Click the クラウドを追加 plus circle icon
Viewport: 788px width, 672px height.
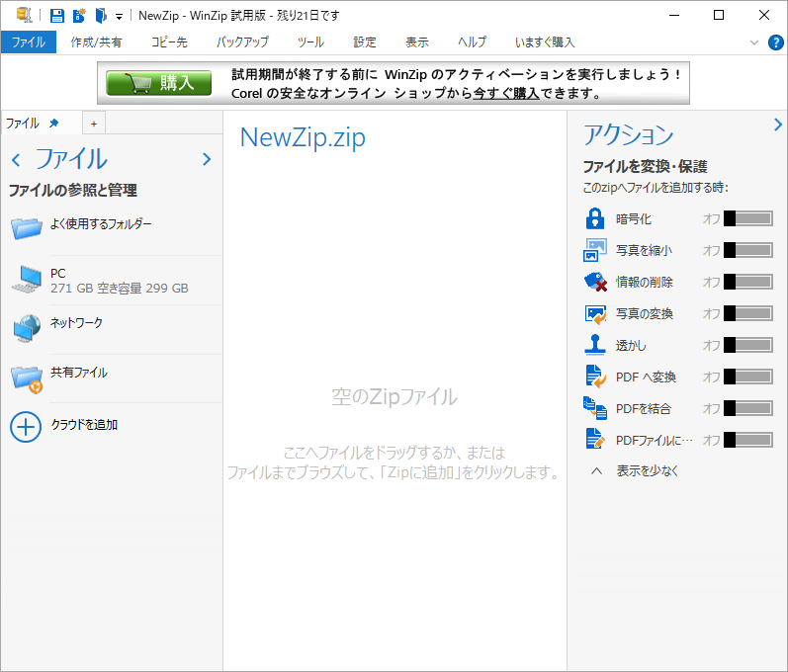coord(26,427)
